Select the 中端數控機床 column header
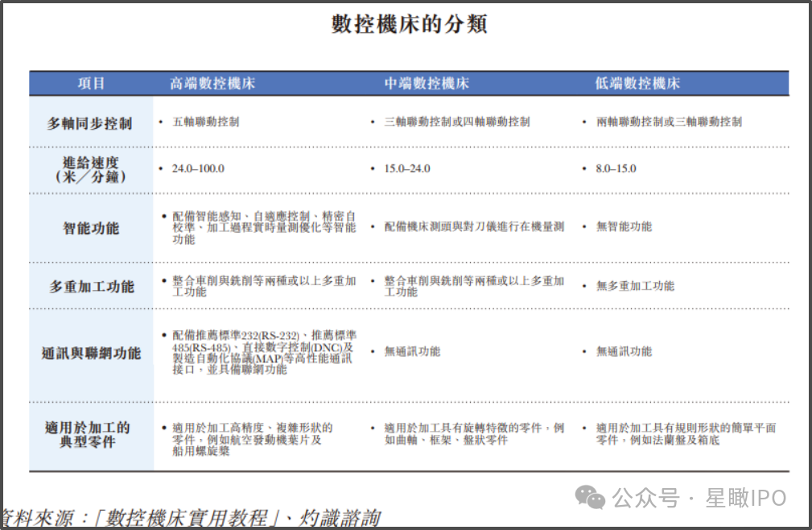The width and height of the screenshot is (812, 530). pyautogui.click(x=427, y=84)
